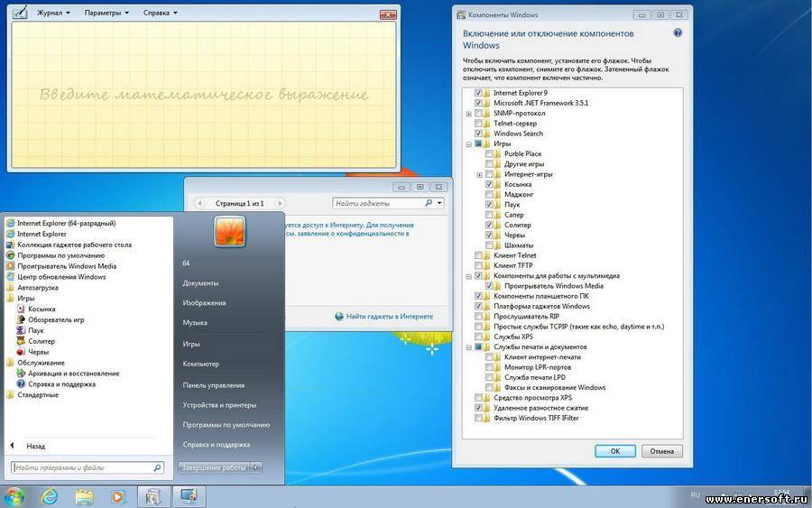Open shutdown options arrow next to Завершение работы
Viewport: 812px width, 508px height.
[x=256, y=467]
